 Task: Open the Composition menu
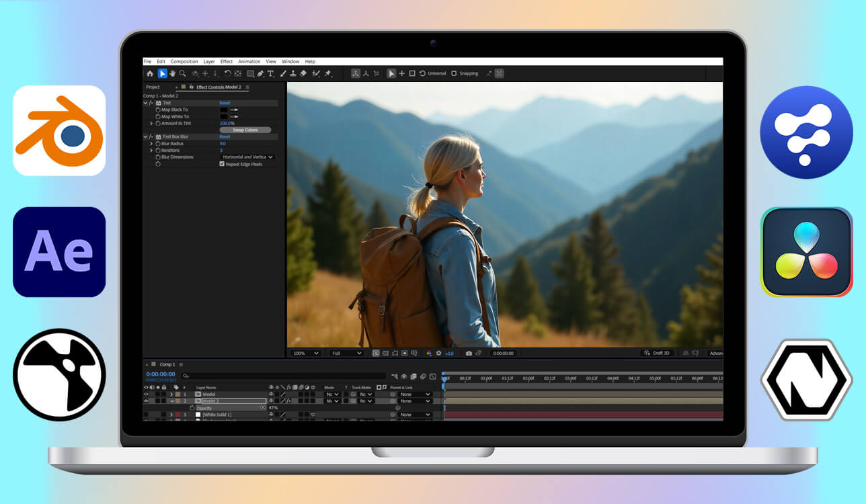pyautogui.click(x=184, y=61)
